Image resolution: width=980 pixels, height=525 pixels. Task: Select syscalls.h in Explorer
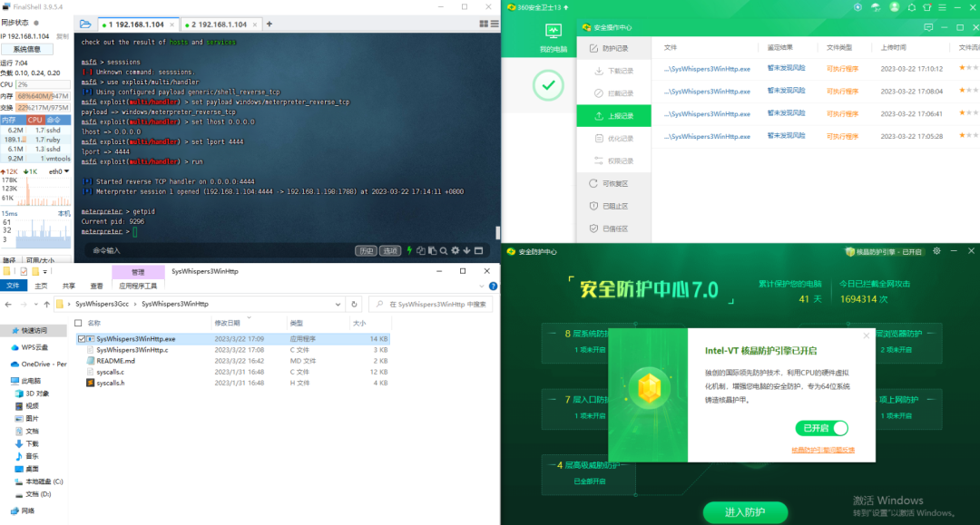(x=110, y=383)
